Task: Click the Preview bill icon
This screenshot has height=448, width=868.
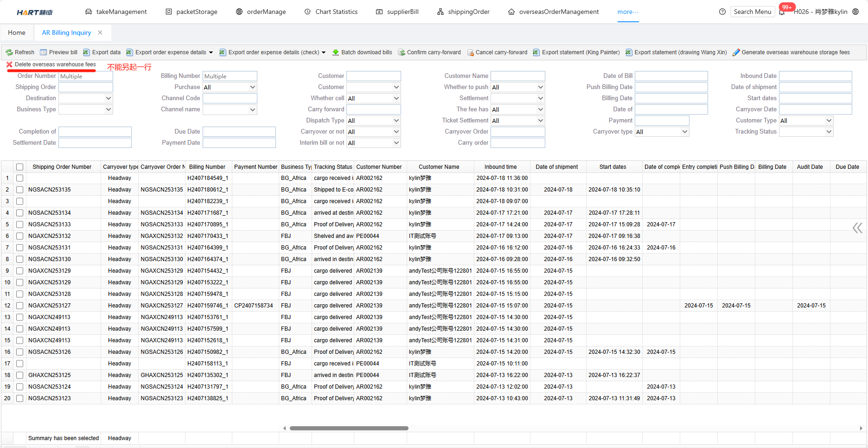Action: click(44, 52)
